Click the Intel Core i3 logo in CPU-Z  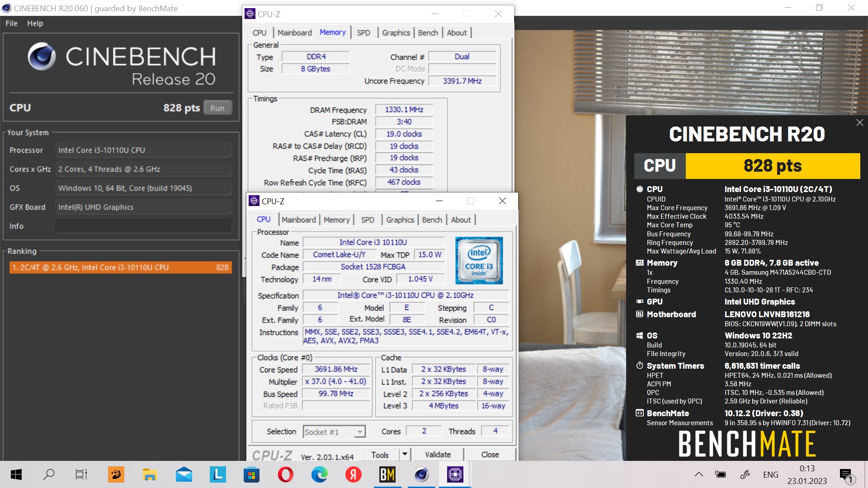(479, 260)
